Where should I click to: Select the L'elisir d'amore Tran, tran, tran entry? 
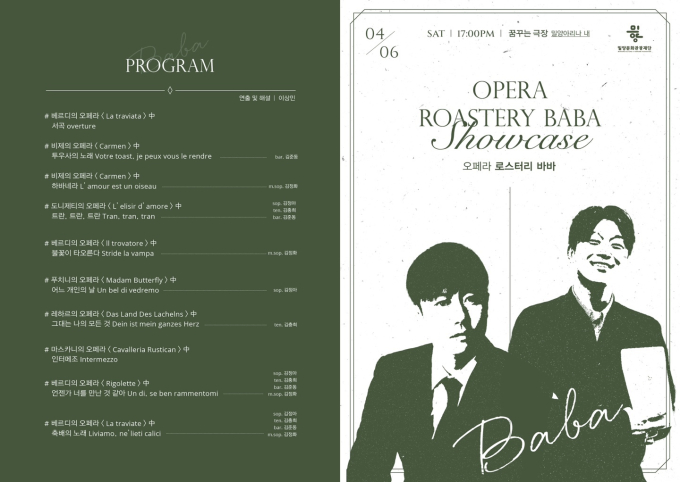(171, 210)
